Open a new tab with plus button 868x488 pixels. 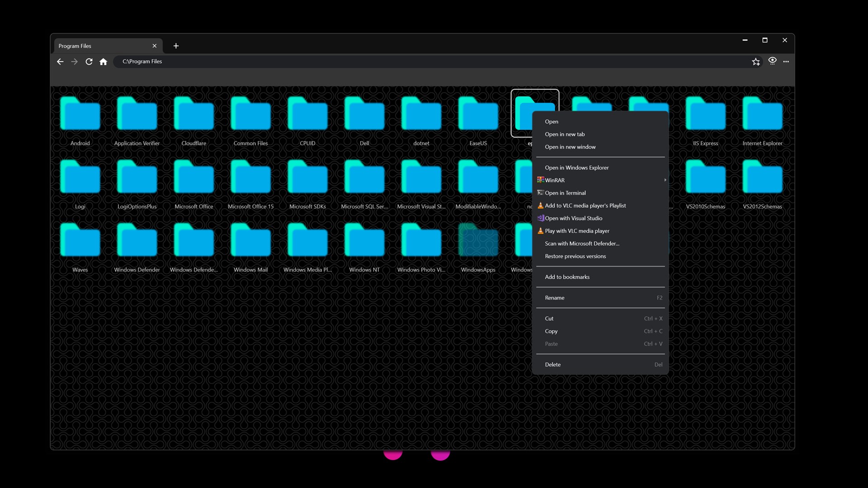click(176, 46)
